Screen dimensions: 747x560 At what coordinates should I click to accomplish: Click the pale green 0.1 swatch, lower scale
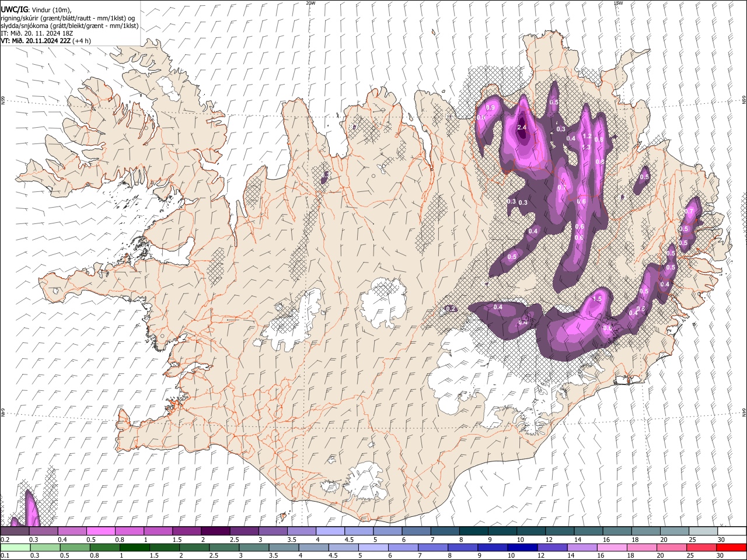tap(15, 547)
